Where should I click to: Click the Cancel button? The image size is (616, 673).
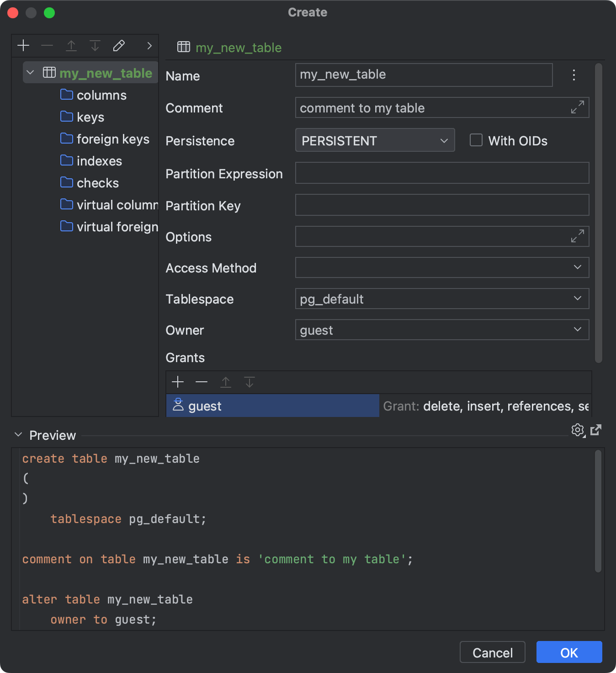point(492,652)
